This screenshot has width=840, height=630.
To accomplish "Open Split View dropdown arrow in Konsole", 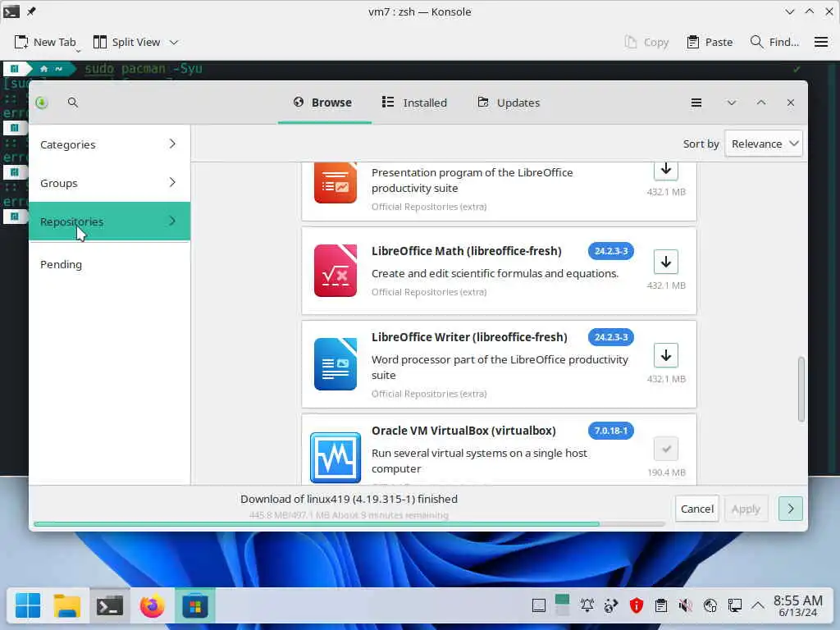I will click(174, 42).
